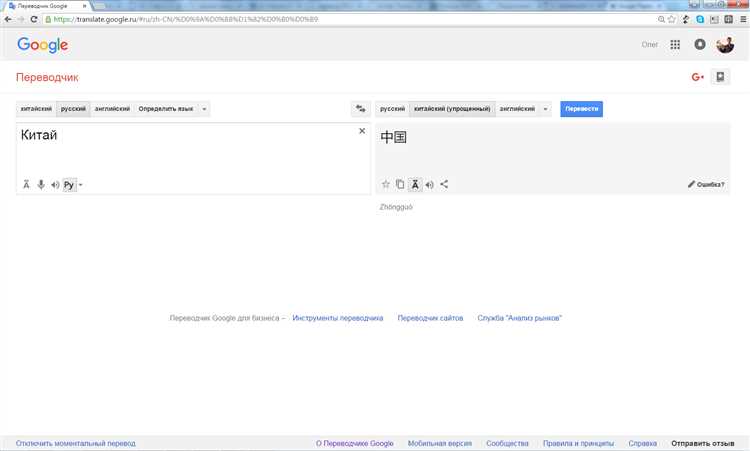Swap source and target languages
The image size is (750, 451).
[361, 109]
